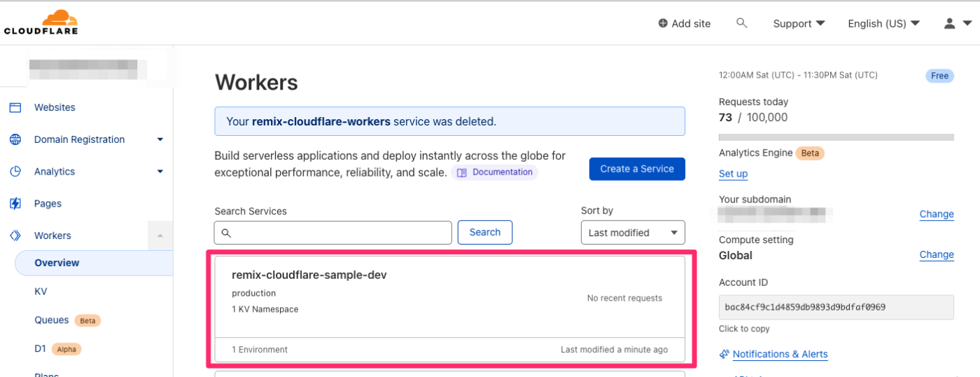Click the Search Services input field
The image size is (980, 377).
[333, 233]
